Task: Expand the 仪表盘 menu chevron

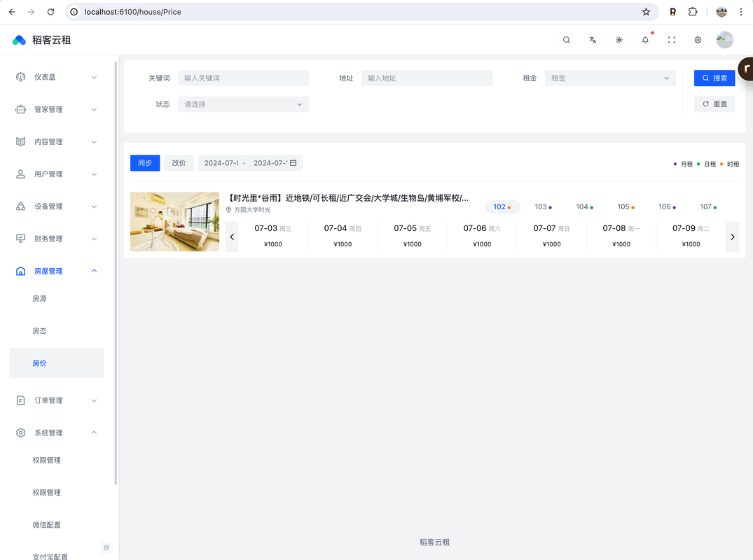Action: [94, 77]
